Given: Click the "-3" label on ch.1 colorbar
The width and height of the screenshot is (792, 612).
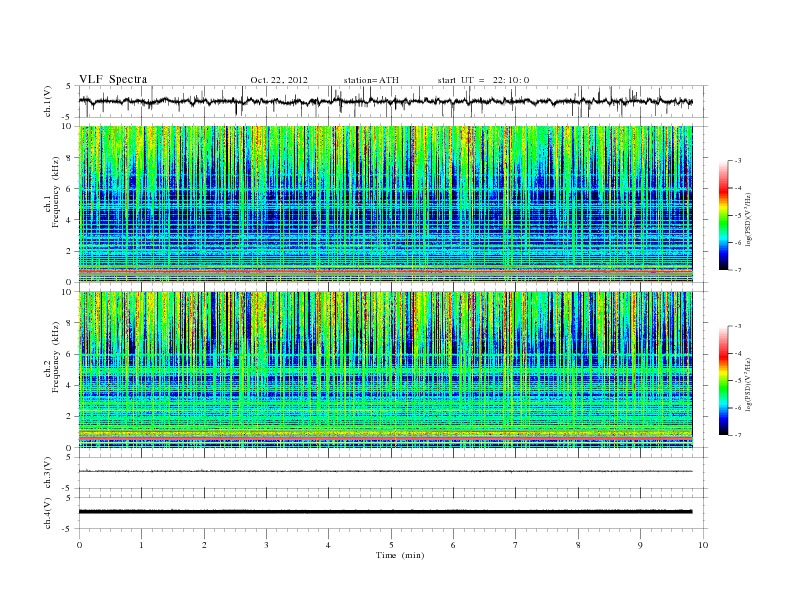Looking at the screenshot, I should tap(738, 161).
